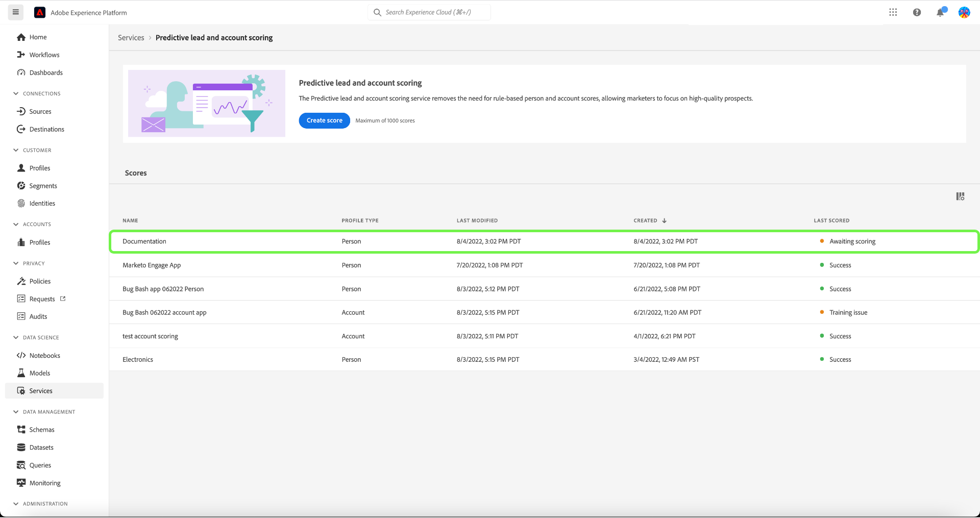The width and height of the screenshot is (980, 518).
Task: Click the Dashboards gauge icon
Action: click(21, 72)
